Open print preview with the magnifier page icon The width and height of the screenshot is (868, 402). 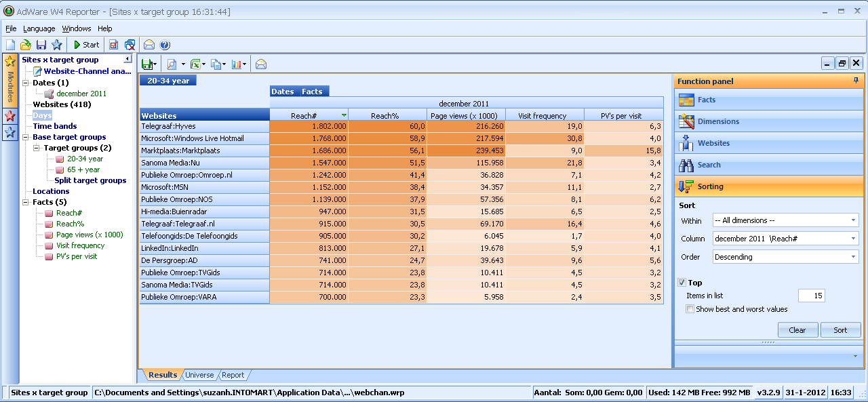point(172,64)
